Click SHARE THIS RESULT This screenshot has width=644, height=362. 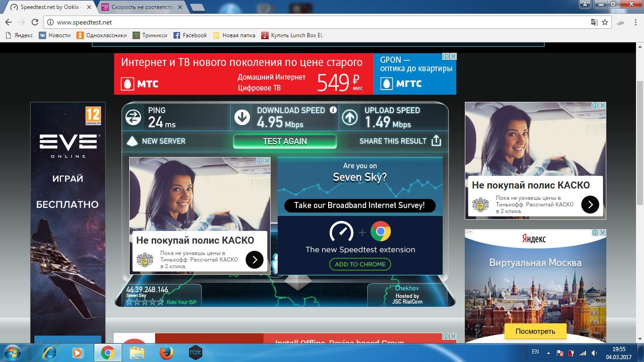[393, 141]
